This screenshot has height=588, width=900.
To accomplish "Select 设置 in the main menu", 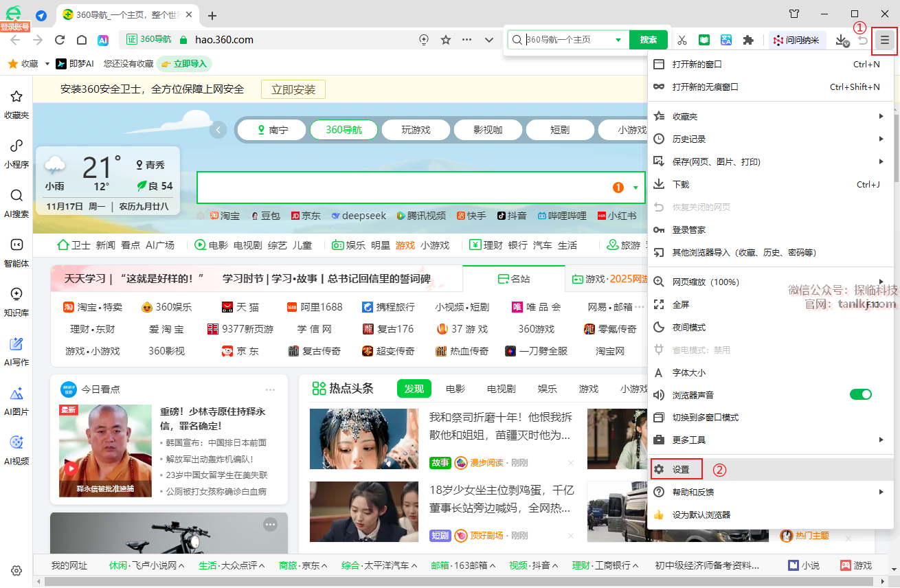I will point(681,470).
